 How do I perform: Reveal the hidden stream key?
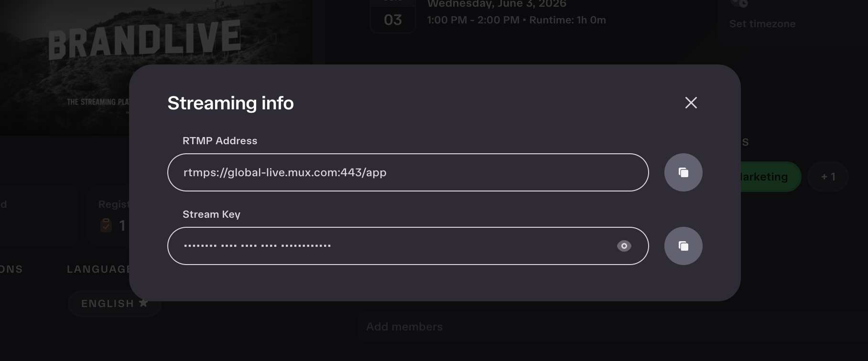(x=624, y=246)
